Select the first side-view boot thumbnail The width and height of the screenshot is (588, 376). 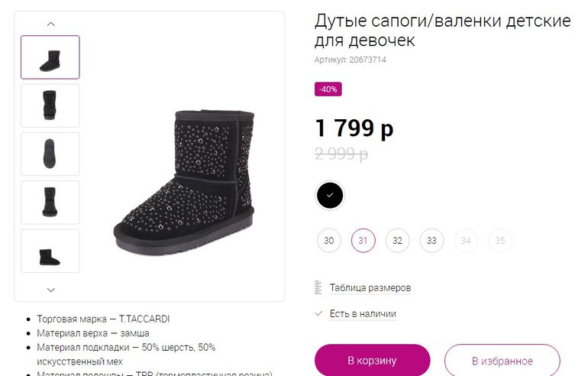tap(50, 57)
